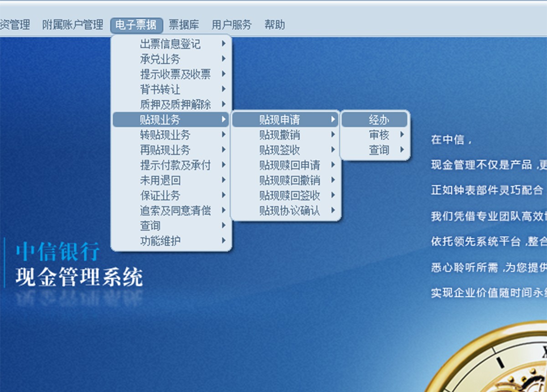Choose 贴现协议确认 submenu item

pos(285,211)
